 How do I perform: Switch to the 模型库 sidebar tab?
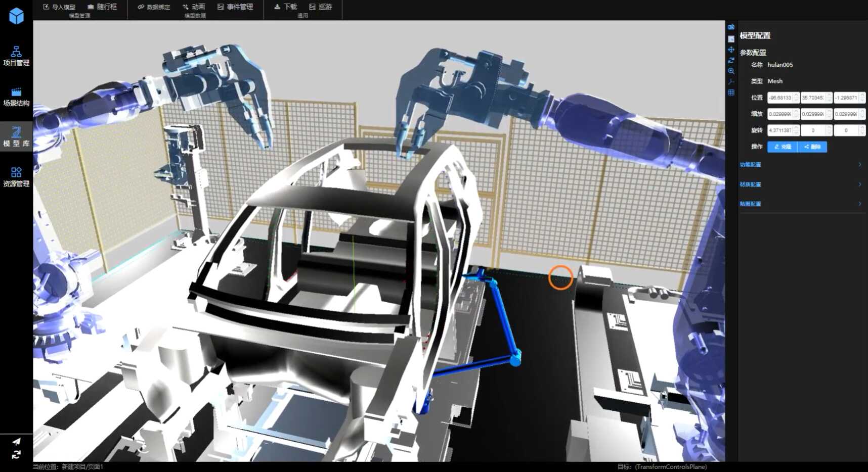coord(16,137)
